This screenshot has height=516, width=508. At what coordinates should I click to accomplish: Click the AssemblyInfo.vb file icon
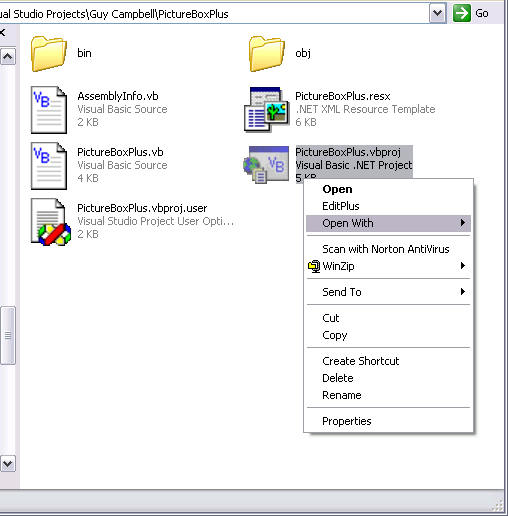(49, 110)
